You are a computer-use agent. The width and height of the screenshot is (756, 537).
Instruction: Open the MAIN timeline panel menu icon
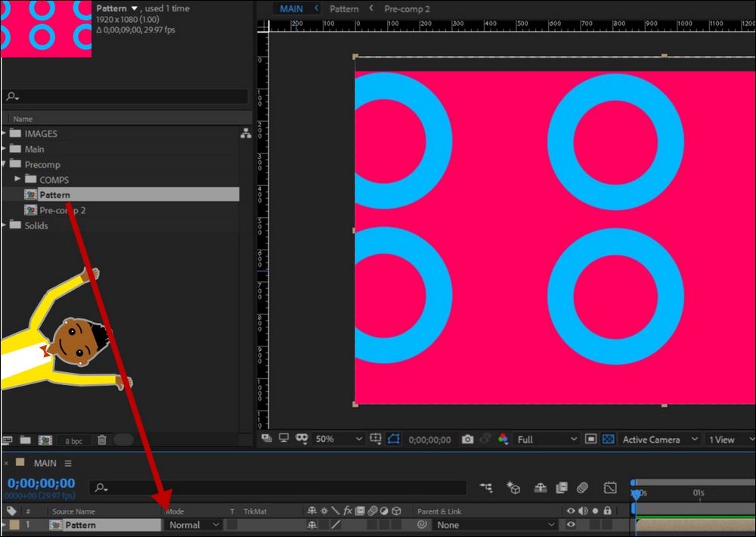click(x=68, y=463)
